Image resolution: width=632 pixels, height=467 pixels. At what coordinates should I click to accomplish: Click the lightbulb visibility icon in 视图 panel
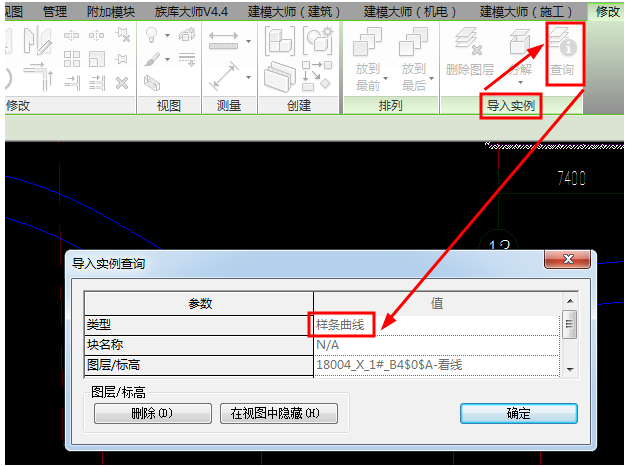pyautogui.click(x=152, y=35)
